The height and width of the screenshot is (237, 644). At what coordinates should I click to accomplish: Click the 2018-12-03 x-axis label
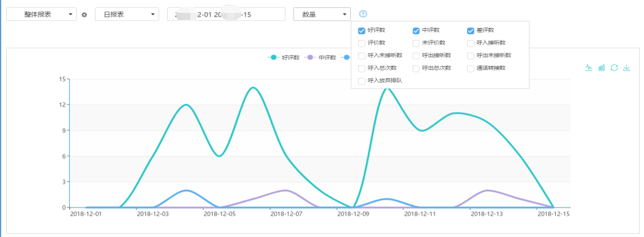(153, 214)
